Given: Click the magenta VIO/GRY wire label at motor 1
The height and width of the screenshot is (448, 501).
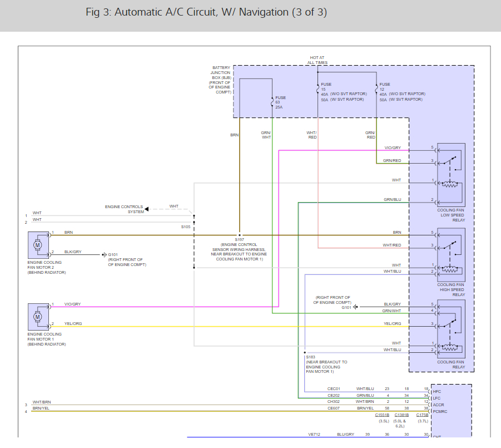Looking at the screenshot, I should coord(72,304).
